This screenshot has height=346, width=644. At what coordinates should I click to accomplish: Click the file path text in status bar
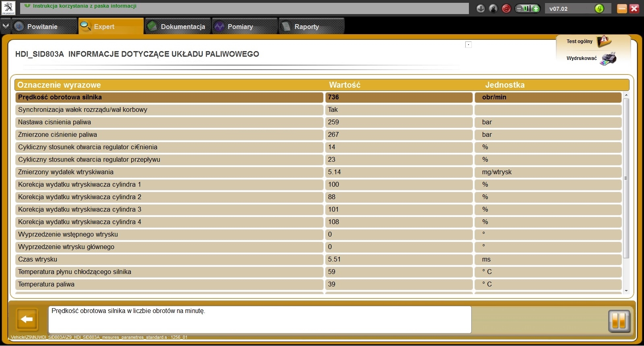click(x=99, y=337)
